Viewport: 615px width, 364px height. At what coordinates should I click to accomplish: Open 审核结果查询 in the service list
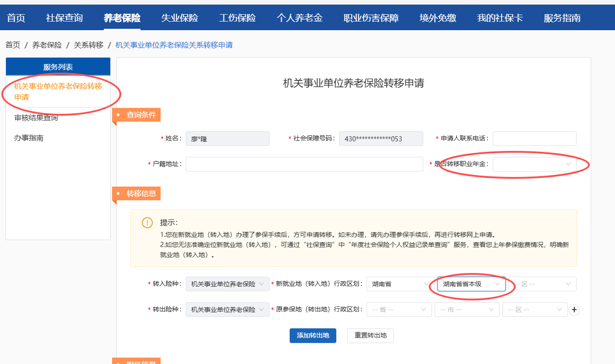pos(36,118)
